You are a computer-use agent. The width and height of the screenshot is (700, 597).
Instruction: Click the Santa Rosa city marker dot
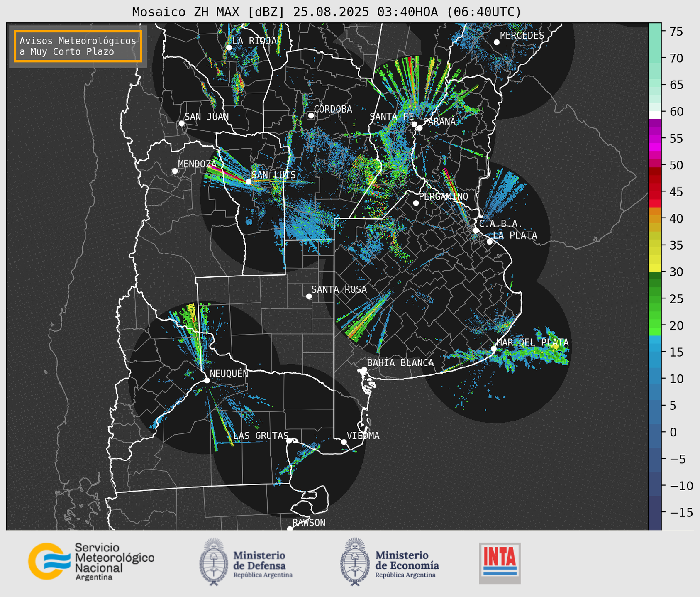(309, 296)
